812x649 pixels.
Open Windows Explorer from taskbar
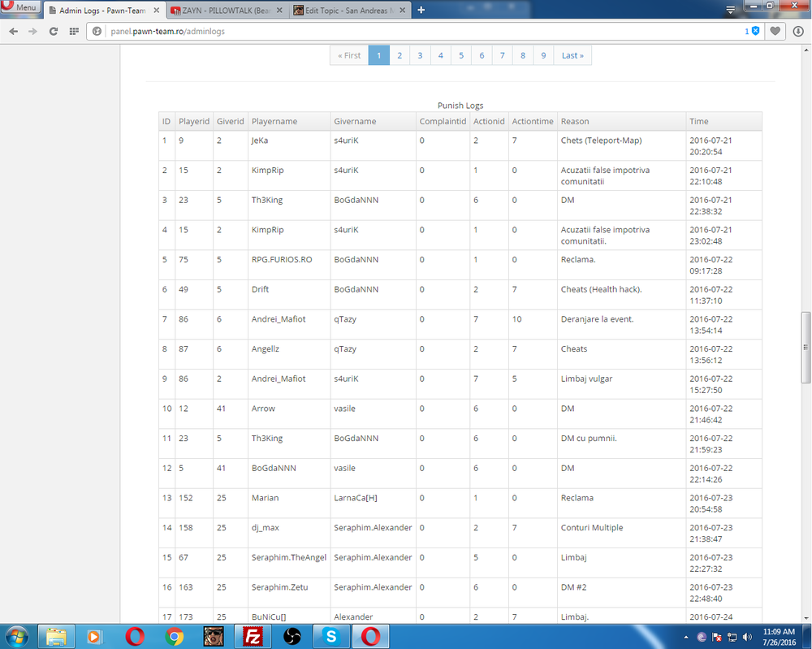57,636
